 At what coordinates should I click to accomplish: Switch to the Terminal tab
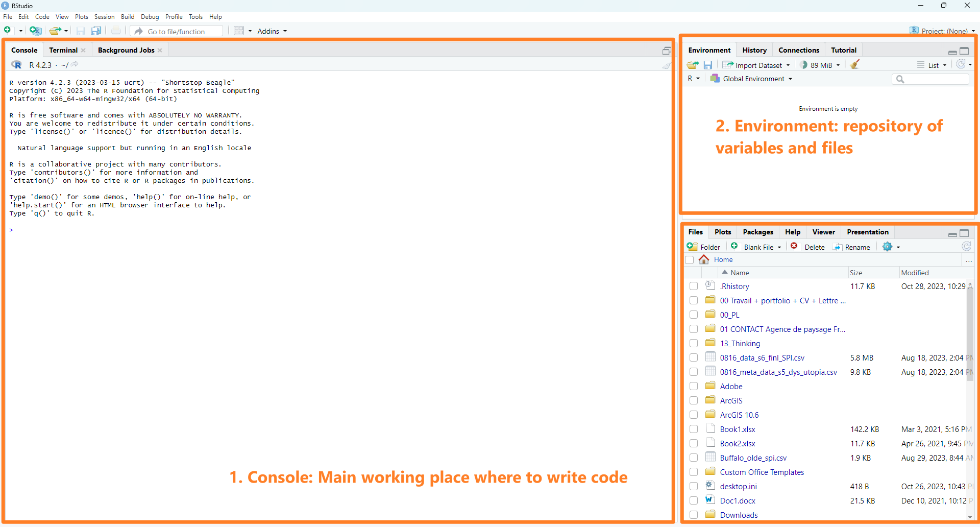tap(63, 50)
